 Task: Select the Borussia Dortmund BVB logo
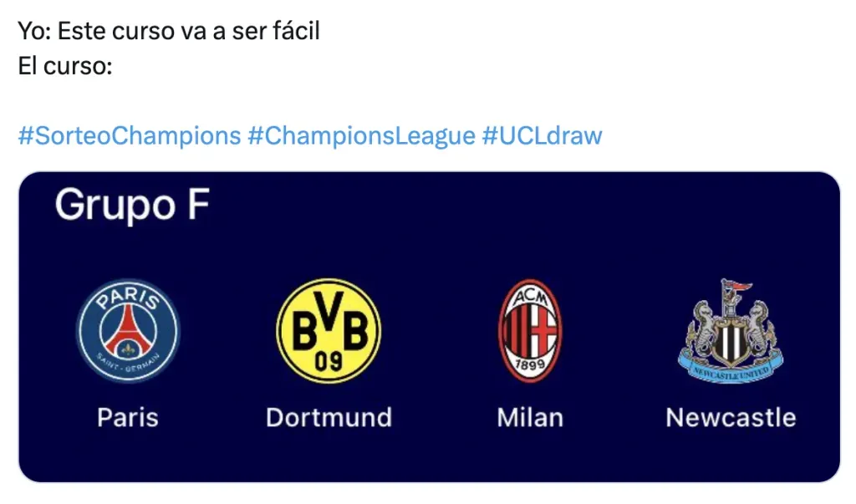pyautogui.click(x=329, y=330)
